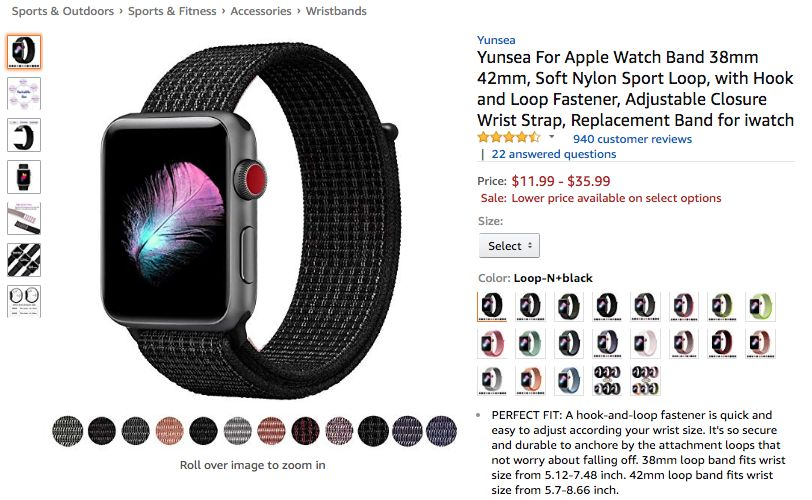Show the two-watch size comparison thumbnail
This screenshot has height=500, width=812.
[x=24, y=301]
